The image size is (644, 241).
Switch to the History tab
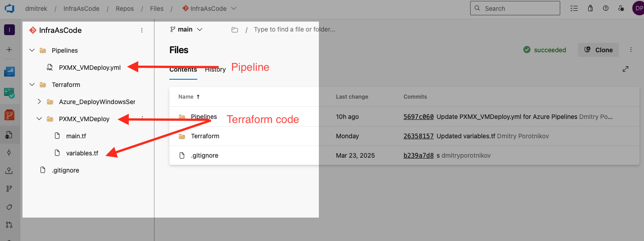(x=215, y=69)
